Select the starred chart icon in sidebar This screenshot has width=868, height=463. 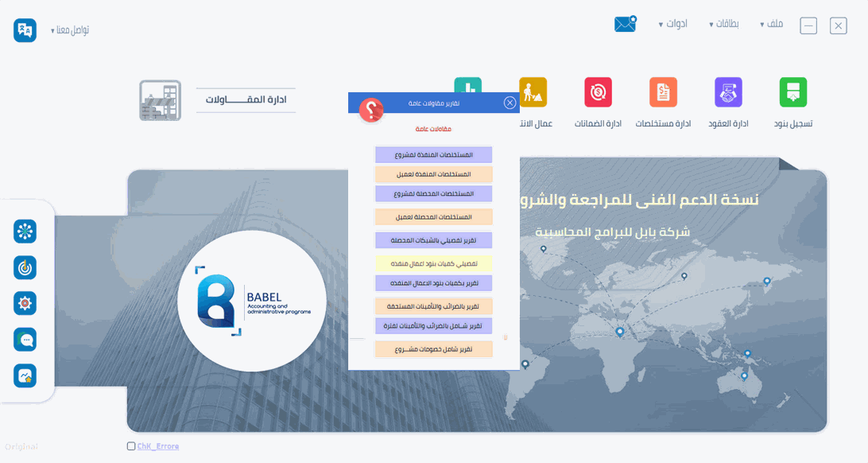click(25, 375)
